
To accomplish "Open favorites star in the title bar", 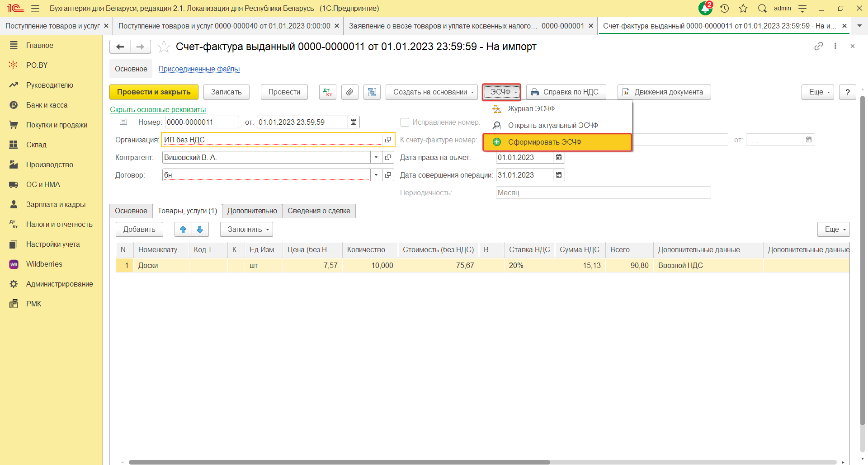I will point(743,8).
